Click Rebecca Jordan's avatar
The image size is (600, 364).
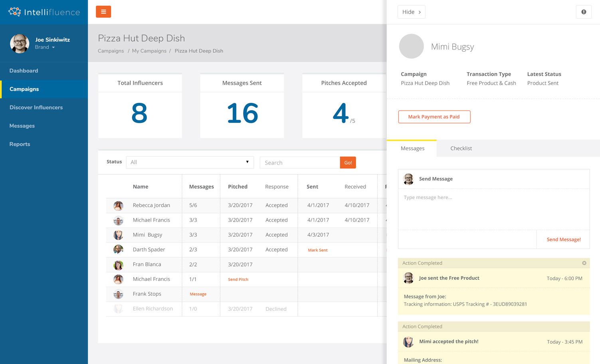point(118,206)
